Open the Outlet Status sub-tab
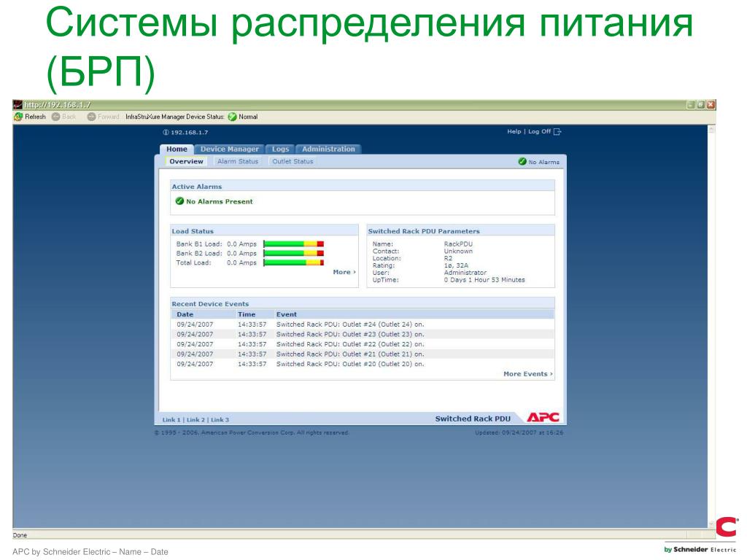The image size is (747, 560). tap(293, 161)
